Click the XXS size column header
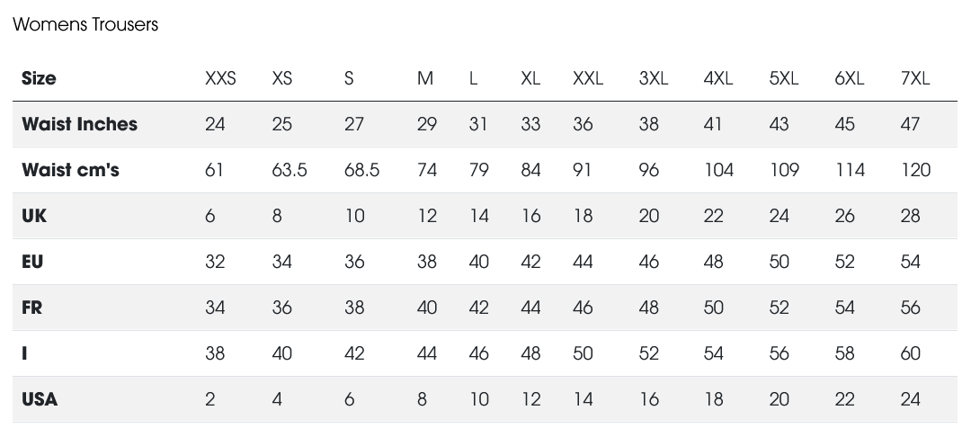The height and width of the screenshot is (446, 980). (x=220, y=78)
